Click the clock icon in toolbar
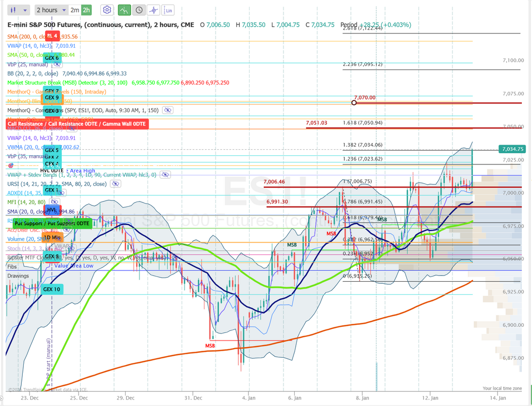This screenshot has height=406, width=532. 138,10
